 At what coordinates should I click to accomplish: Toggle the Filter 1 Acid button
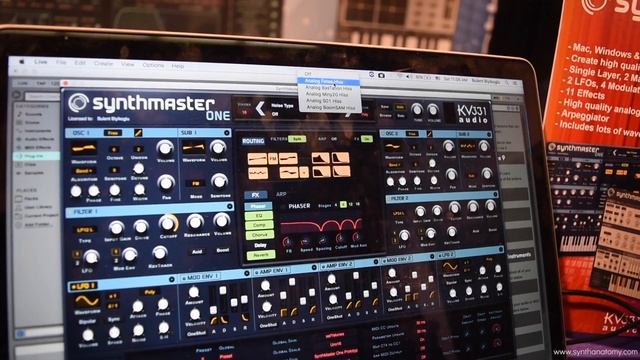click(197, 252)
